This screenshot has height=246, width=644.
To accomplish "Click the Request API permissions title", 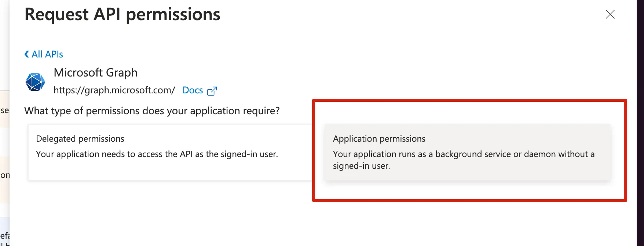I will 122,15.
